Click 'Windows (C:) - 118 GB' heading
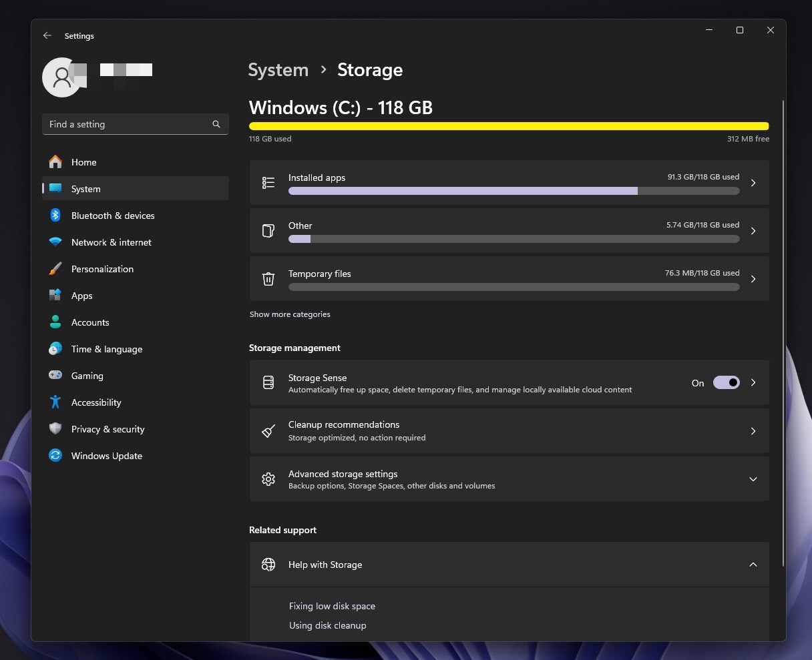Image resolution: width=812 pixels, height=660 pixels. pos(341,107)
